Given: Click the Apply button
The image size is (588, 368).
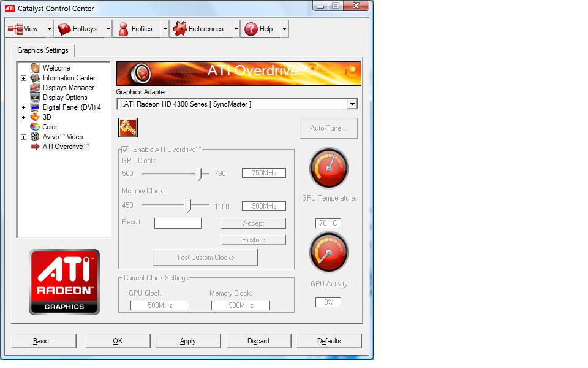Looking at the screenshot, I should (188, 341).
